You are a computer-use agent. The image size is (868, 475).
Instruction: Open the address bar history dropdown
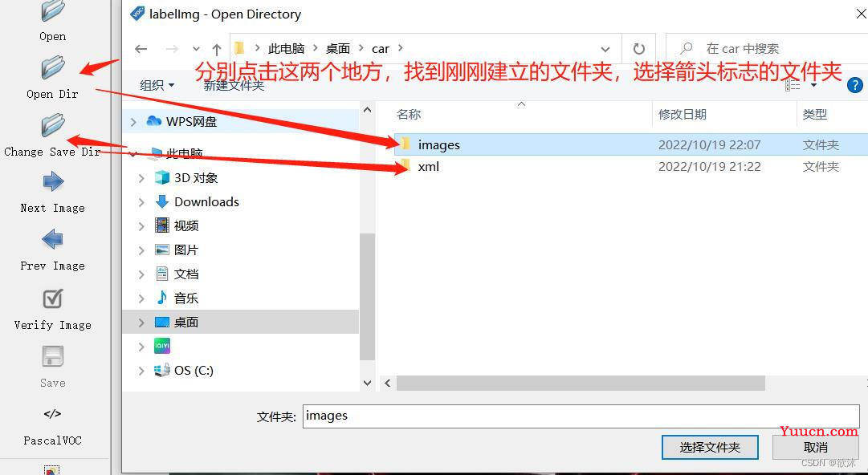coord(605,49)
